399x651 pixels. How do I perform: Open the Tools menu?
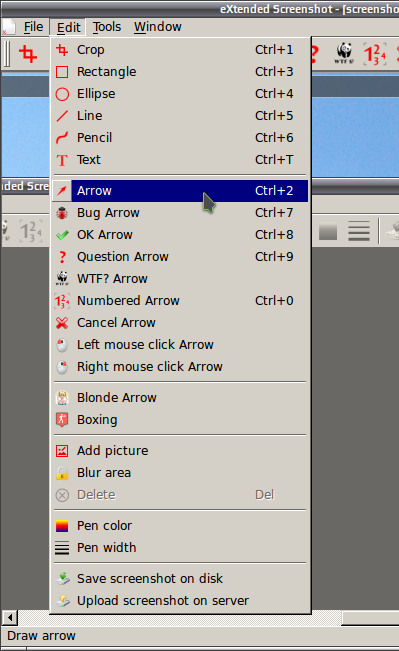107,27
